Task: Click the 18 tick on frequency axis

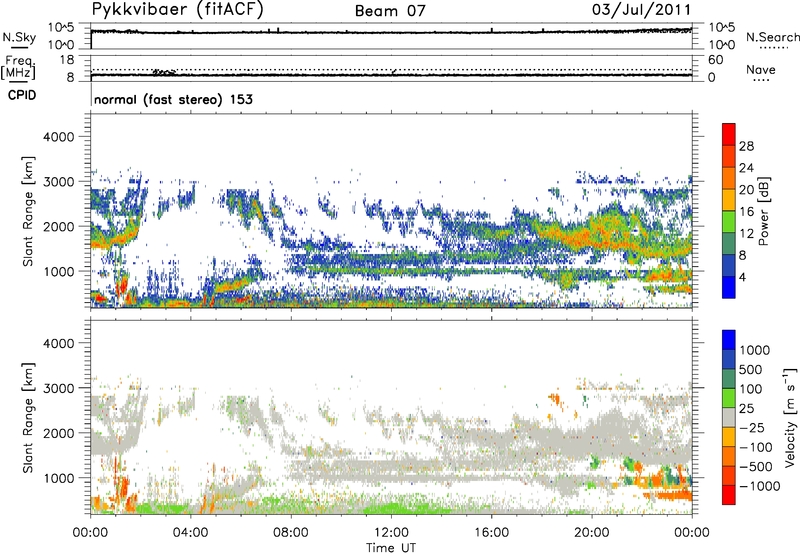Action: pos(67,60)
